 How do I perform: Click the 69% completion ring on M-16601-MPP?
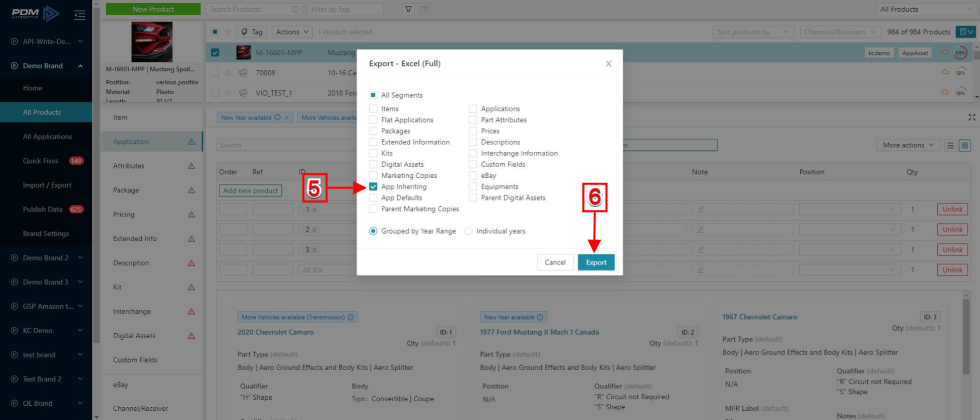[x=960, y=52]
